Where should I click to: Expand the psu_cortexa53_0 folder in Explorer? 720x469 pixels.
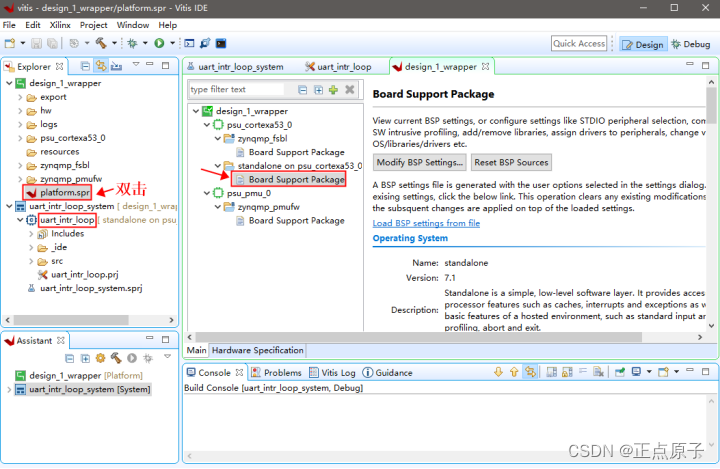20,138
